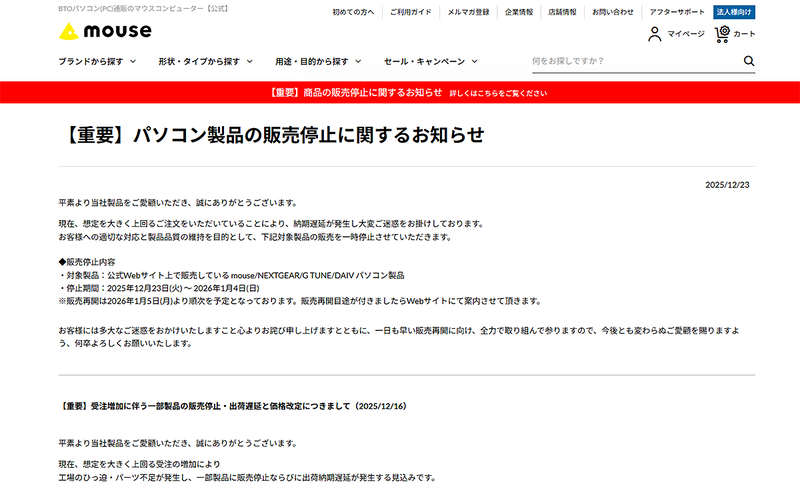Open the マイページ user icon
The image size is (800, 491).
coord(655,34)
